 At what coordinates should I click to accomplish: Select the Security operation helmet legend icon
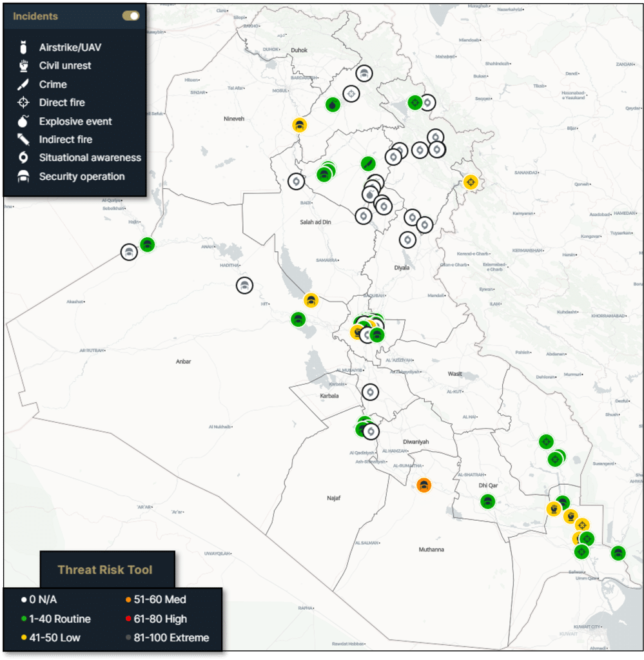24,177
